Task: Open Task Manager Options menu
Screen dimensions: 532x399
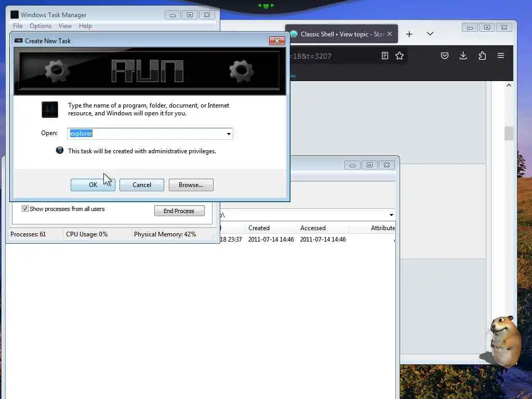Action: [x=41, y=26]
